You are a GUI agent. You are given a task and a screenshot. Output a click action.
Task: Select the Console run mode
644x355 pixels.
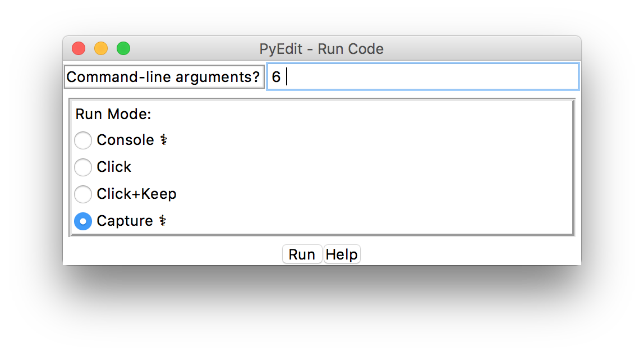point(83,140)
